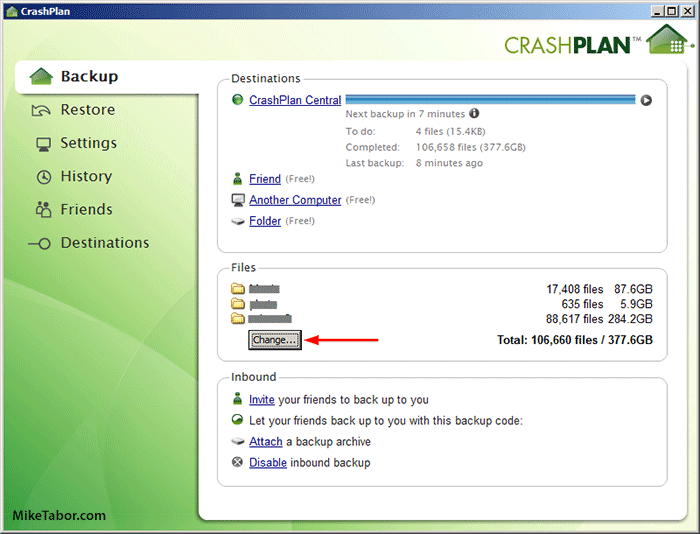Close the CrashPlan window

pyautogui.click(x=687, y=11)
